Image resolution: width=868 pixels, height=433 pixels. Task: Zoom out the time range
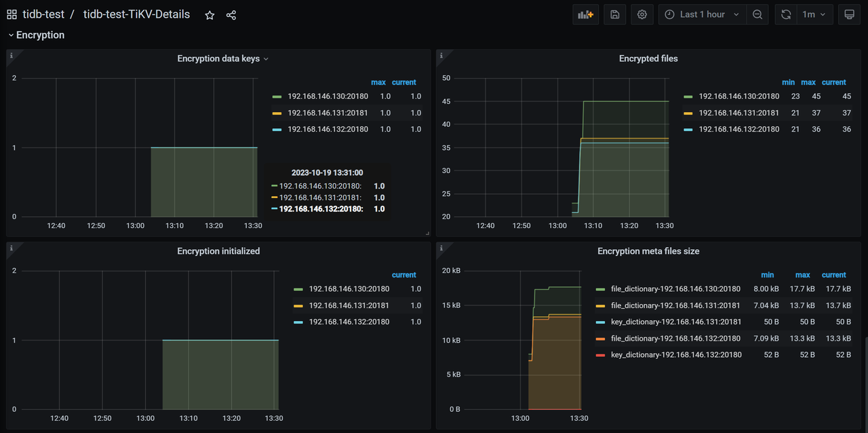[x=757, y=14]
